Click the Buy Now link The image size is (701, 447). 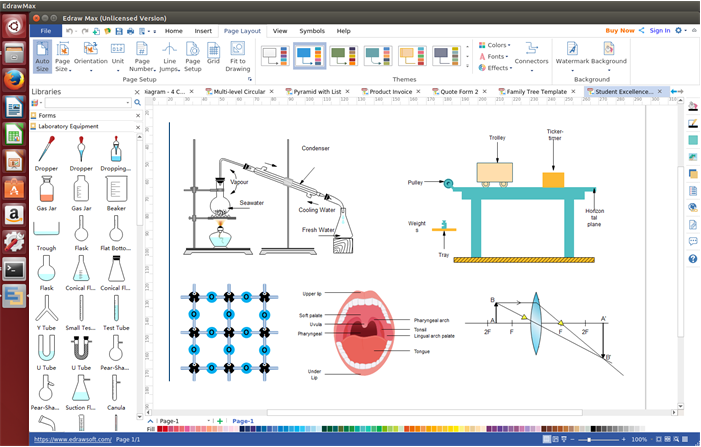click(620, 30)
